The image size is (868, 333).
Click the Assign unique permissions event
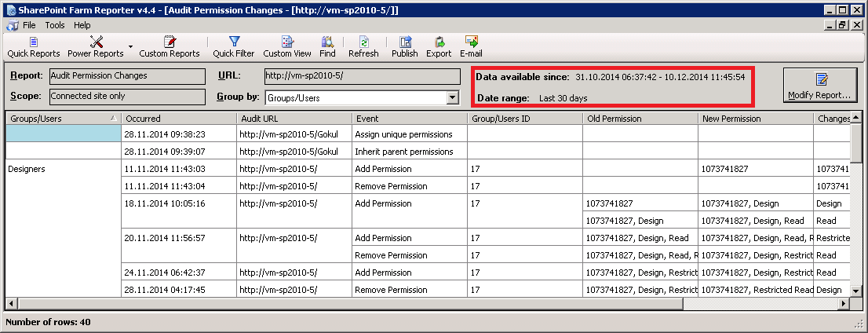tap(409, 134)
